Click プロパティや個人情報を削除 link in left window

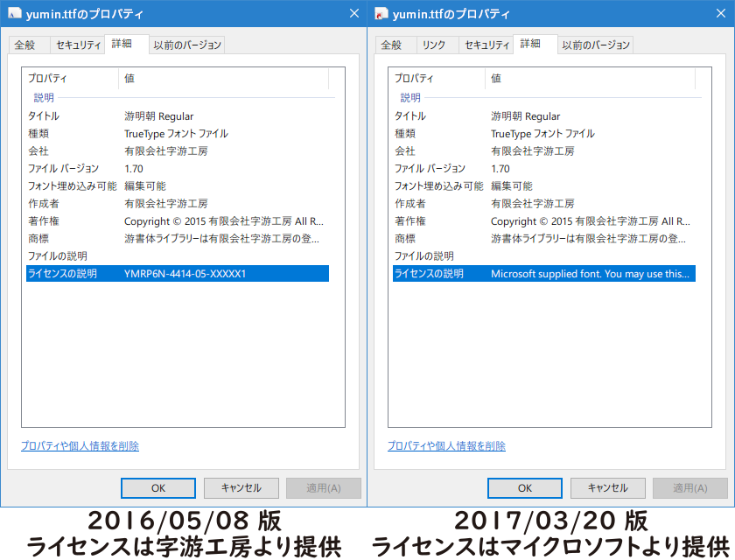click(x=80, y=445)
